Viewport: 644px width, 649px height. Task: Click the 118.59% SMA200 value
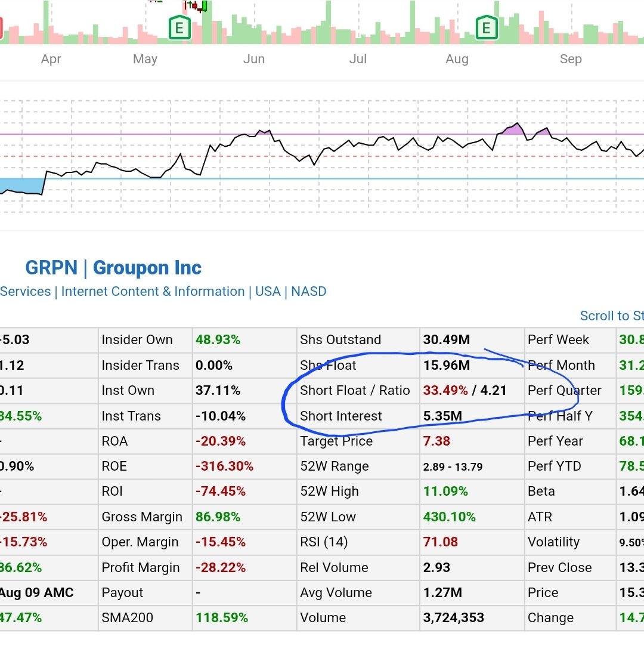(222, 618)
